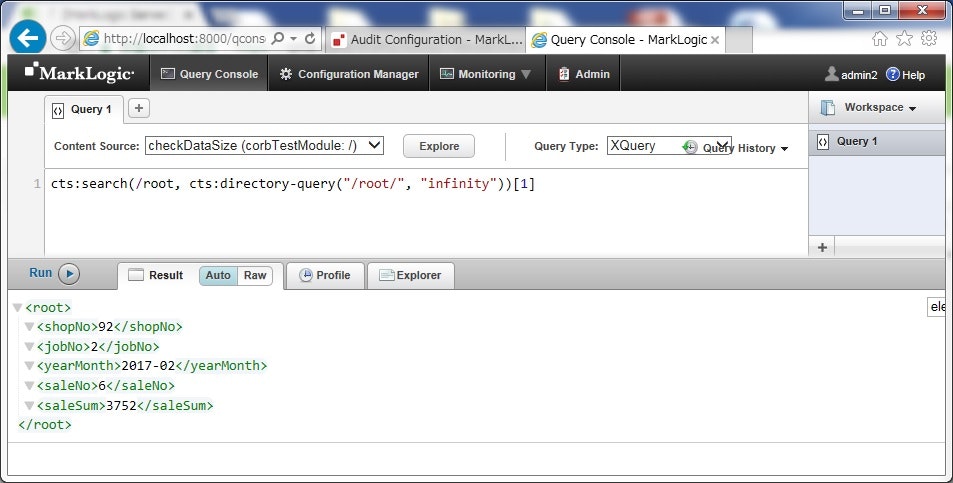Click the closing </root> tag

[x=45, y=425]
